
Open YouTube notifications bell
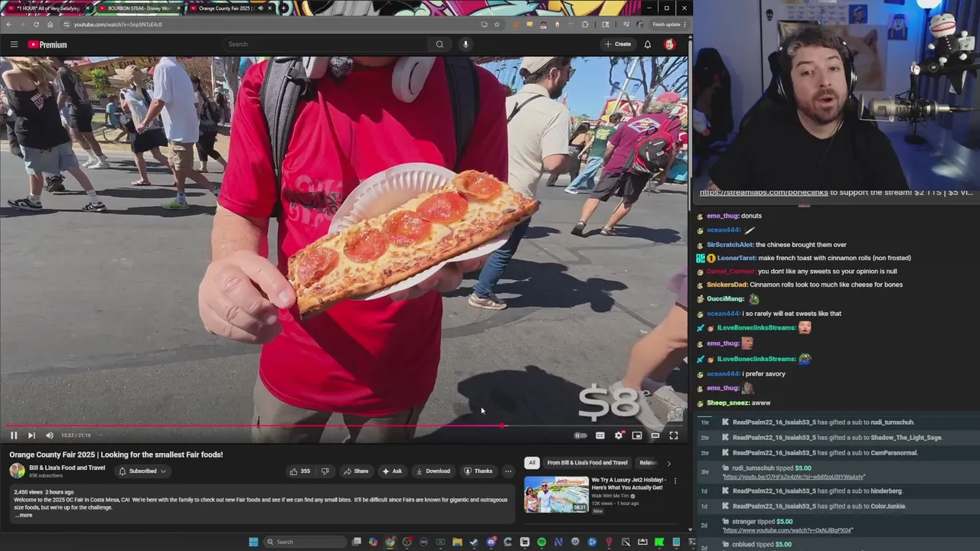click(648, 44)
